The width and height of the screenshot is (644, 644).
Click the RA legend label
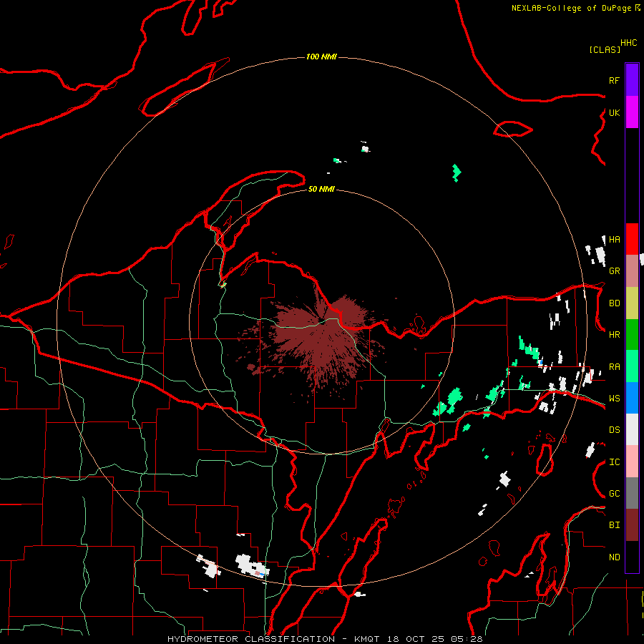tap(614, 367)
